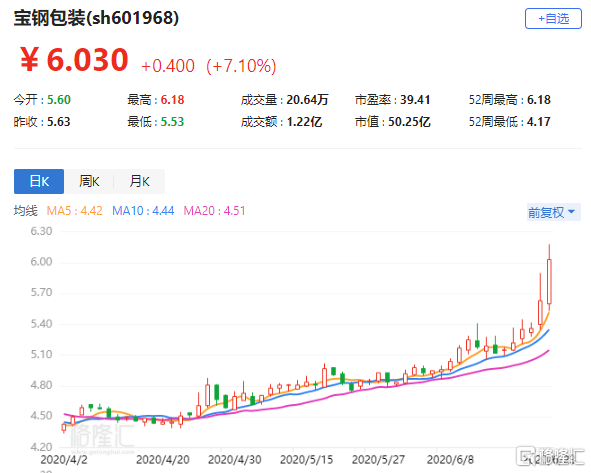Viewport: 591px width, 473px height.
Task: Add stock via +自选 button
Action: coord(553,18)
